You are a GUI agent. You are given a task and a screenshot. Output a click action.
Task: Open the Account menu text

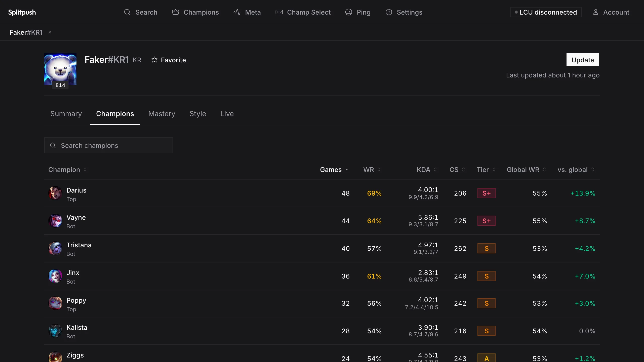(x=616, y=12)
